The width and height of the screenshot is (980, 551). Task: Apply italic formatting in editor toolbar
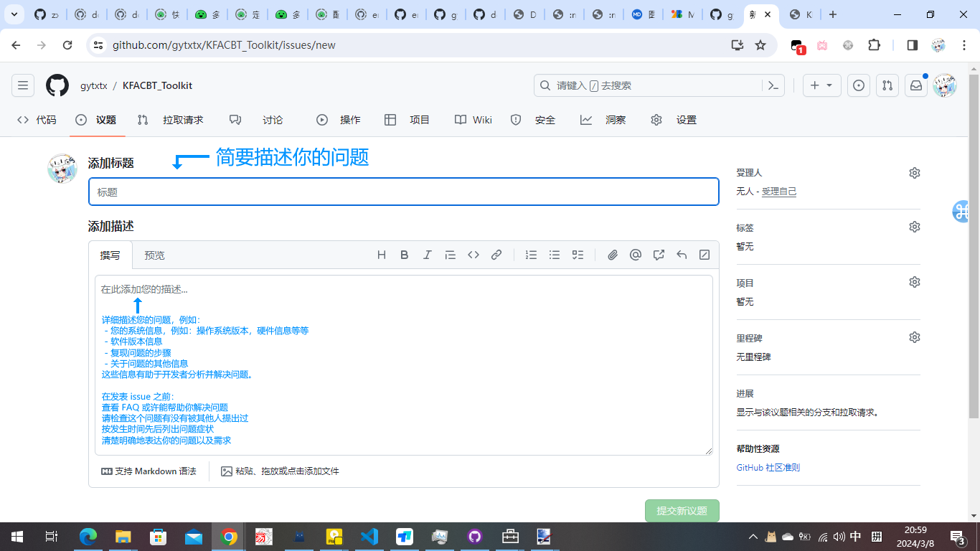[x=428, y=255]
